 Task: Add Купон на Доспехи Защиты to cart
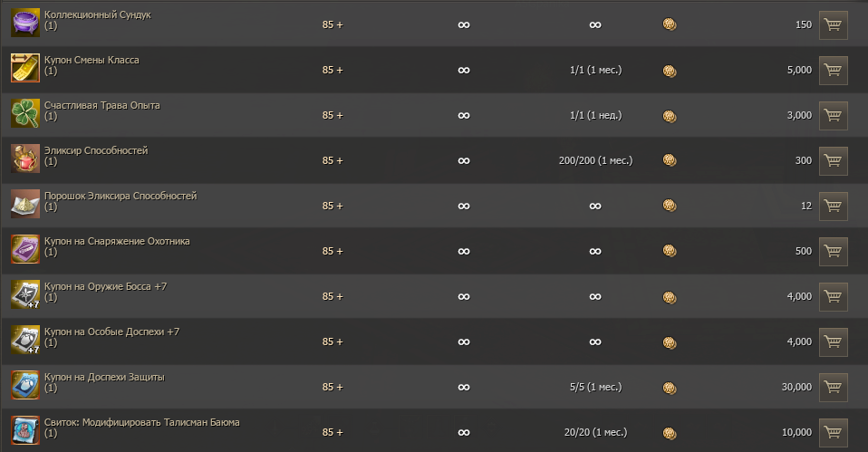coord(833,387)
